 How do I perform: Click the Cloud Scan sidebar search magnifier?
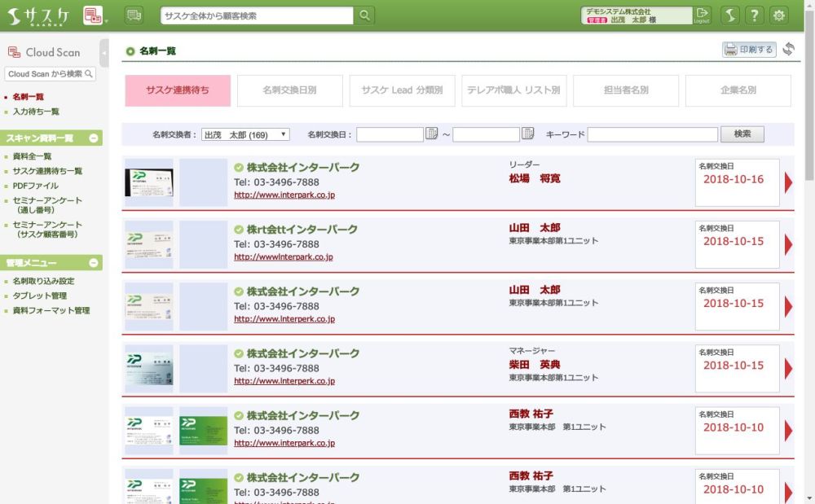(x=89, y=74)
